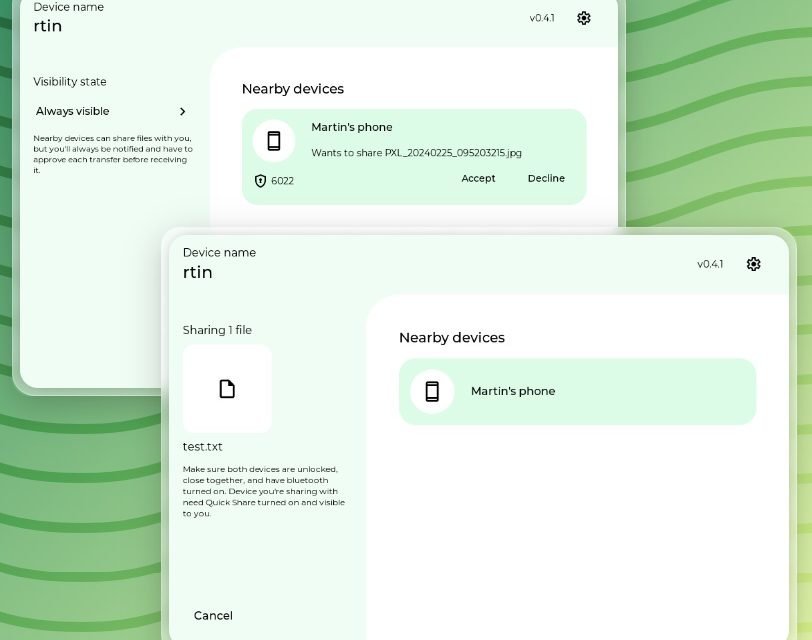Click the chevron next to Always visible
This screenshot has width=812, height=640.
click(x=183, y=111)
